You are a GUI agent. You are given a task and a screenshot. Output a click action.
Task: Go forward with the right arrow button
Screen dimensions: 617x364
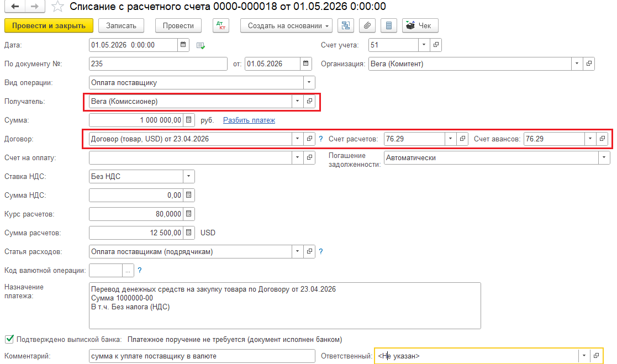[x=35, y=6]
